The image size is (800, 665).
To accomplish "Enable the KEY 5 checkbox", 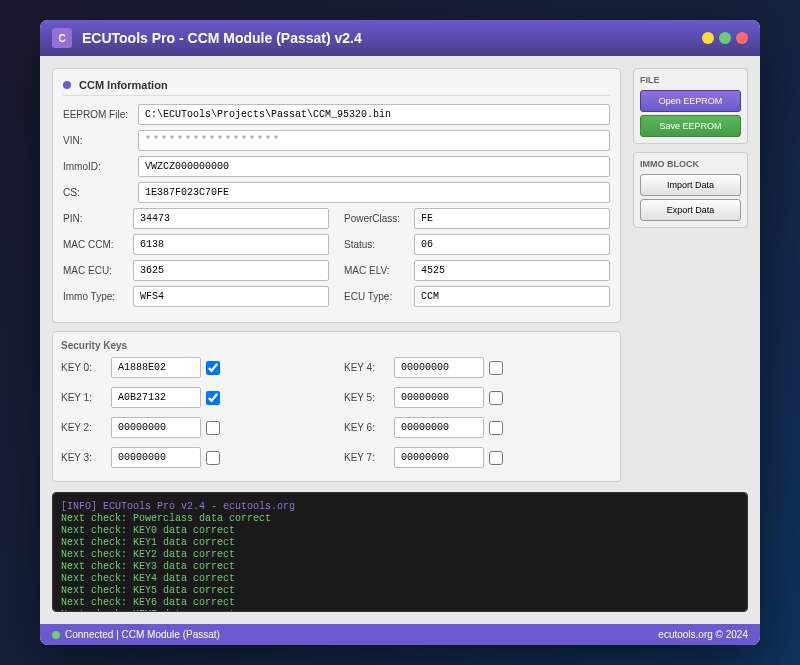I will 496,397.
